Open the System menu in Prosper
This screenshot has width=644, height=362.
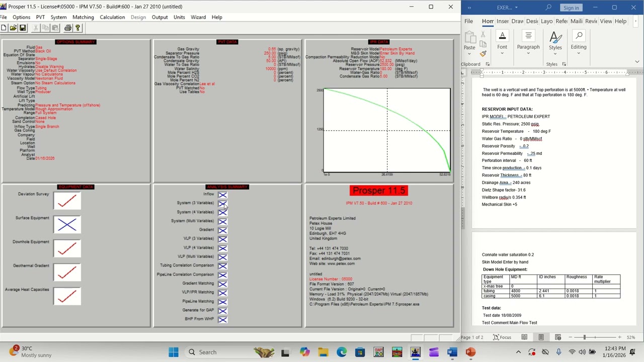point(58,17)
